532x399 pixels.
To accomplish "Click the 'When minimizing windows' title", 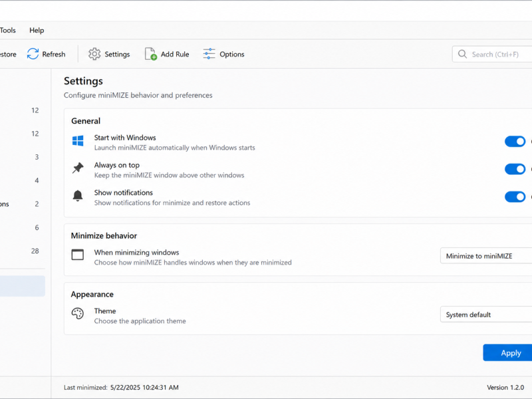I will pyautogui.click(x=136, y=253).
